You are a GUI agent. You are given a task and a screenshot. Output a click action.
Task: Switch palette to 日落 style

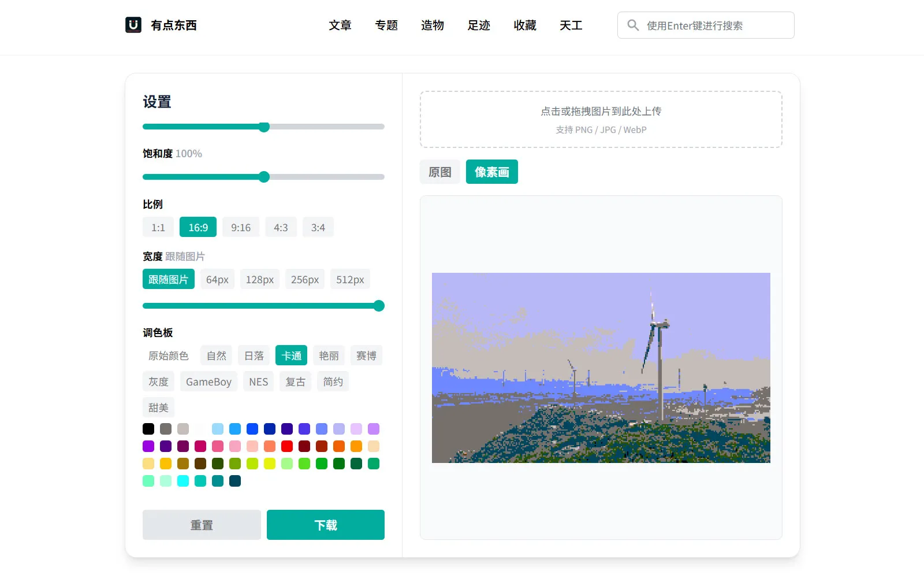pyautogui.click(x=254, y=355)
